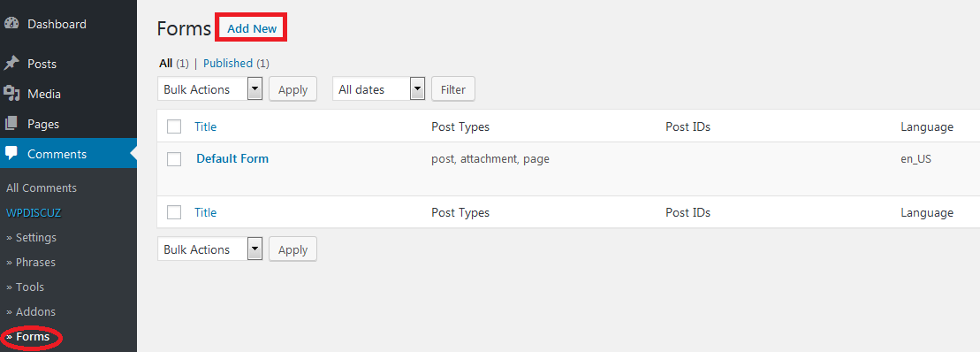Select Addons in the sidebar
Image resolution: width=980 pixels, height=352 pixels.
[x=31, y=311]
